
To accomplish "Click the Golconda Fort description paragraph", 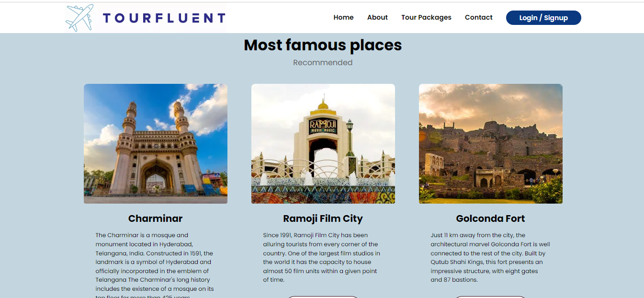I will coord(491,257).
